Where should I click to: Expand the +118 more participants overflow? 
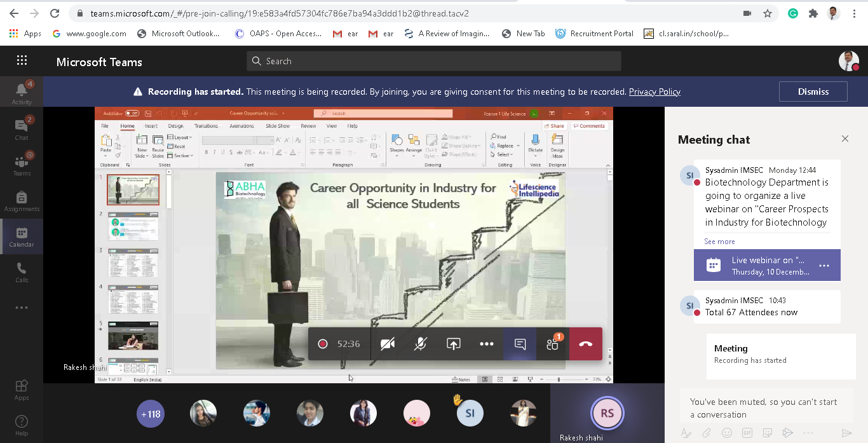pos(151,414)
